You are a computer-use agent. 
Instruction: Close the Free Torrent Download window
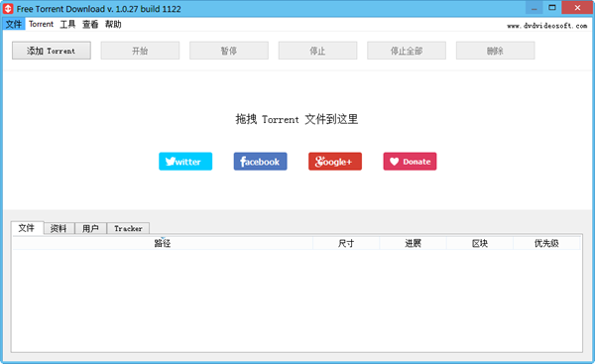click(x=577, y=8)
